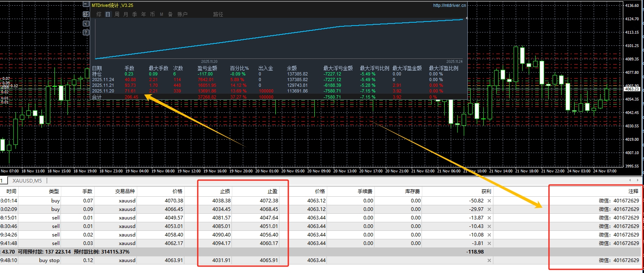Switch to 日 daily statistics tab

108,14
